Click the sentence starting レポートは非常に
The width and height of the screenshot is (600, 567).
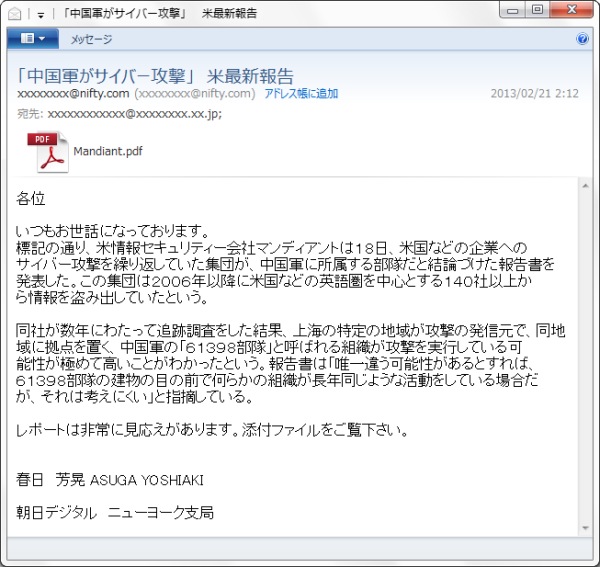212,430
